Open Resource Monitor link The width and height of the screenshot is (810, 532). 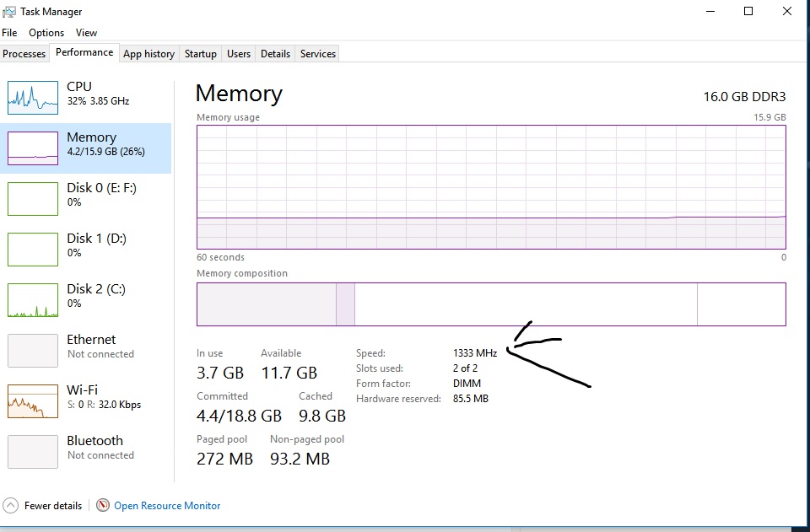[x=167, y=506]
